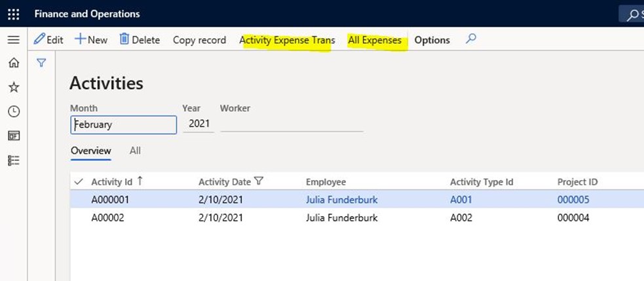Click the Activity Expense Trans button

(x=287, y=40)
